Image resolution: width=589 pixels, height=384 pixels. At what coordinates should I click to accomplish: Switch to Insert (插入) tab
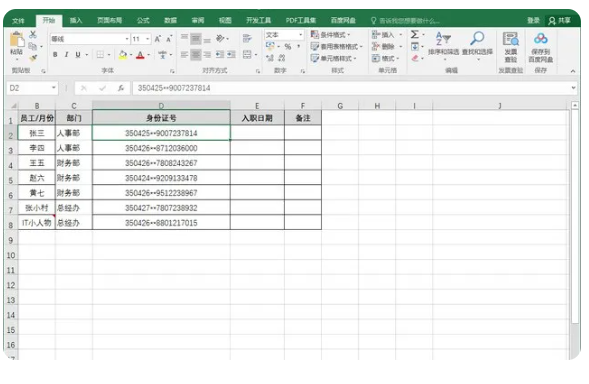pos(76,20)
